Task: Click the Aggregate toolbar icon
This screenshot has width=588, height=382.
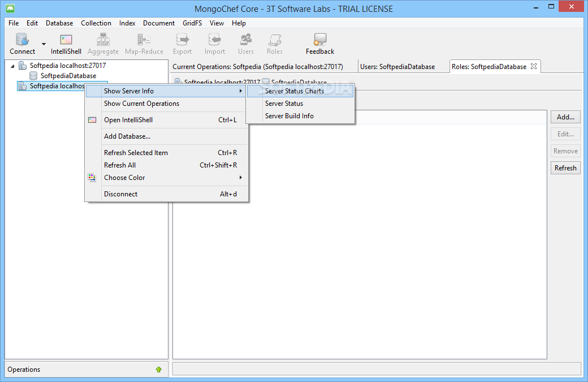Action: (103, 44)
